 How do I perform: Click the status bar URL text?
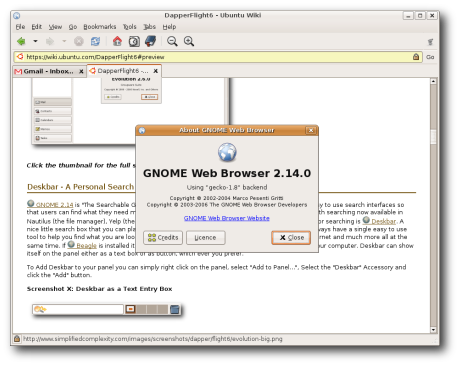pyautogui.click(x=153, y=339)
